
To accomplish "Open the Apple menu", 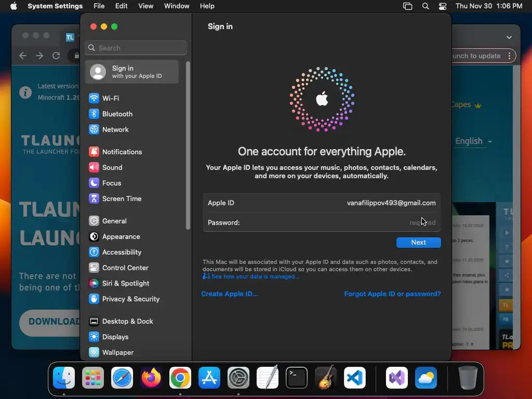I will click(14, 6).
